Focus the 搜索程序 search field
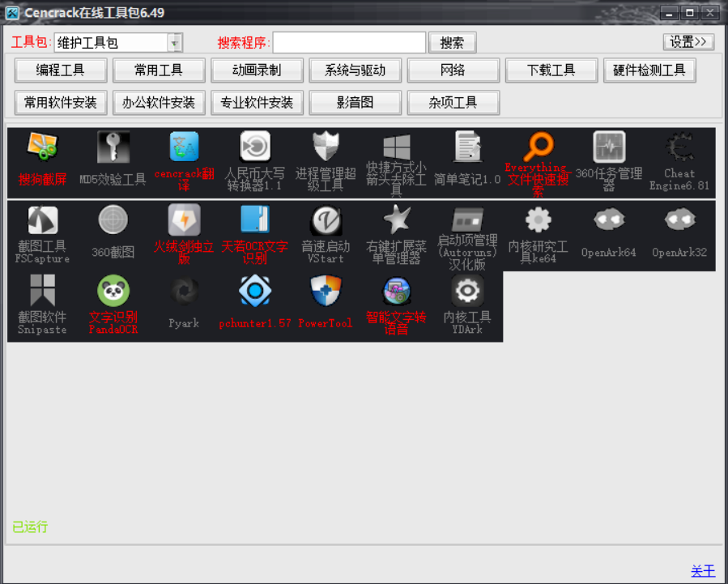 [349, 42]
